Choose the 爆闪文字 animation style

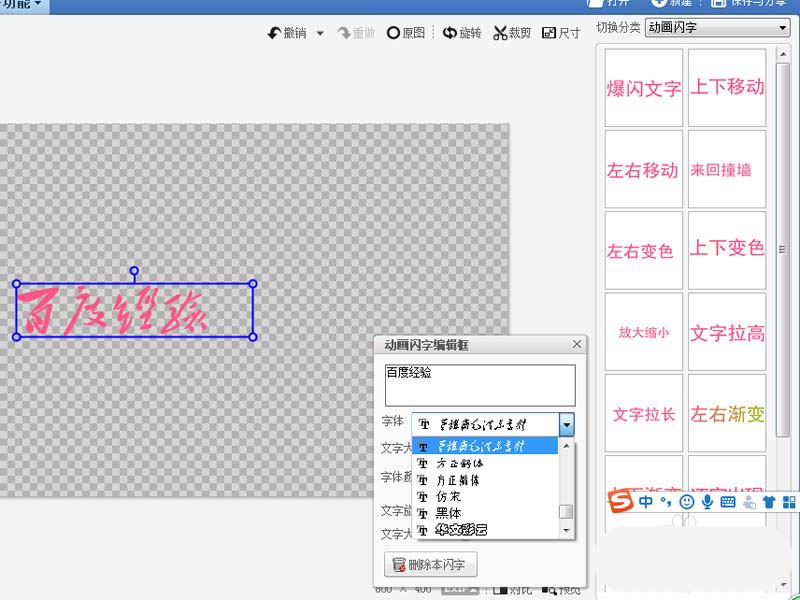(643, 88)
